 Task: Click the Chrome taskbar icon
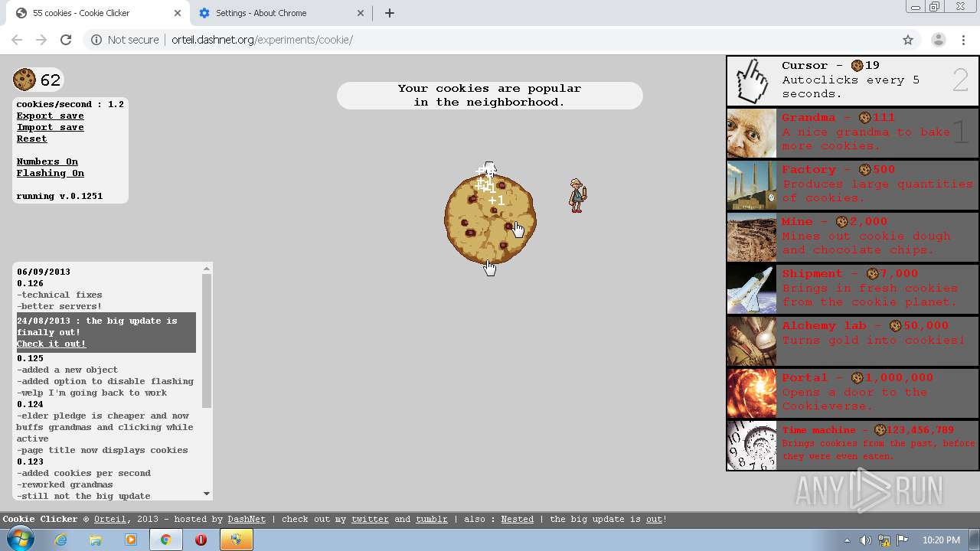(166, 540)
